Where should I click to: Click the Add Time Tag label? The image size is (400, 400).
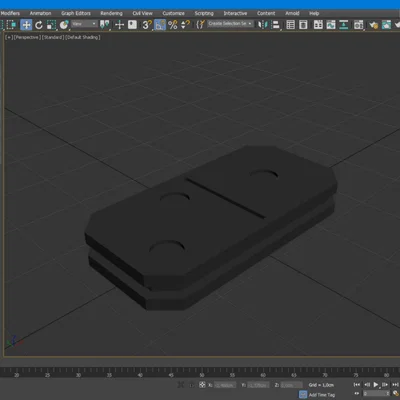[322, 395]
